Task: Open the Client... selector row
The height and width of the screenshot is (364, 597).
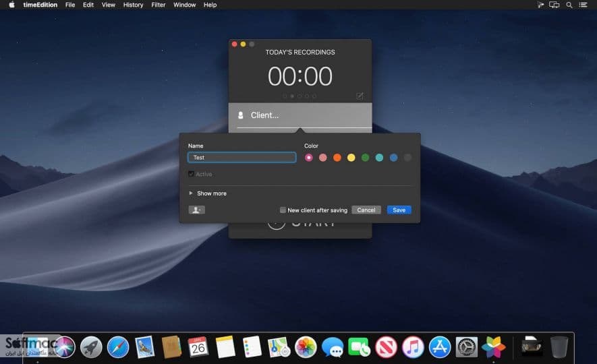Action: (x=300, y=115)
